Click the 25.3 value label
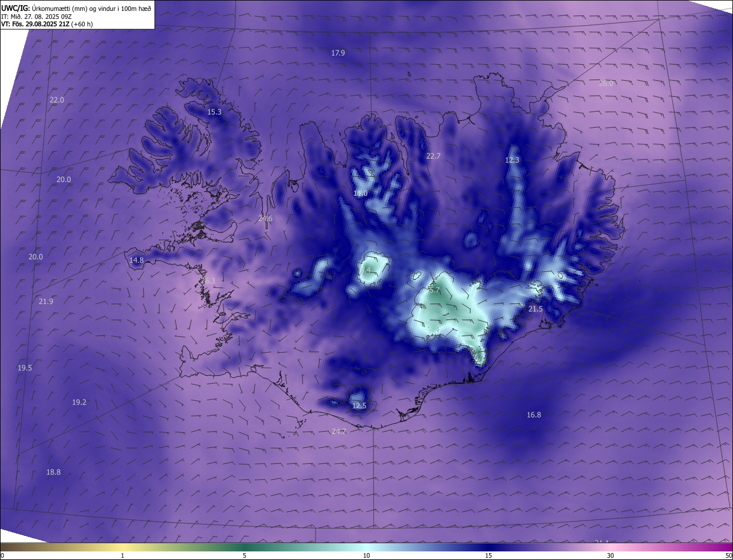 208,281
